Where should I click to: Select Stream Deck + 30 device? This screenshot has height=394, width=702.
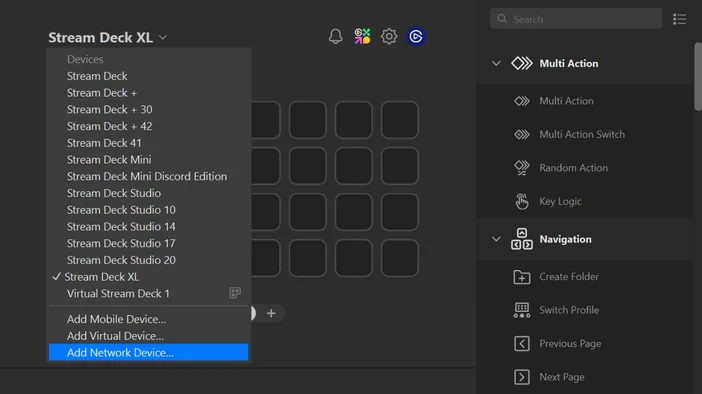click(x=148, y=109)
